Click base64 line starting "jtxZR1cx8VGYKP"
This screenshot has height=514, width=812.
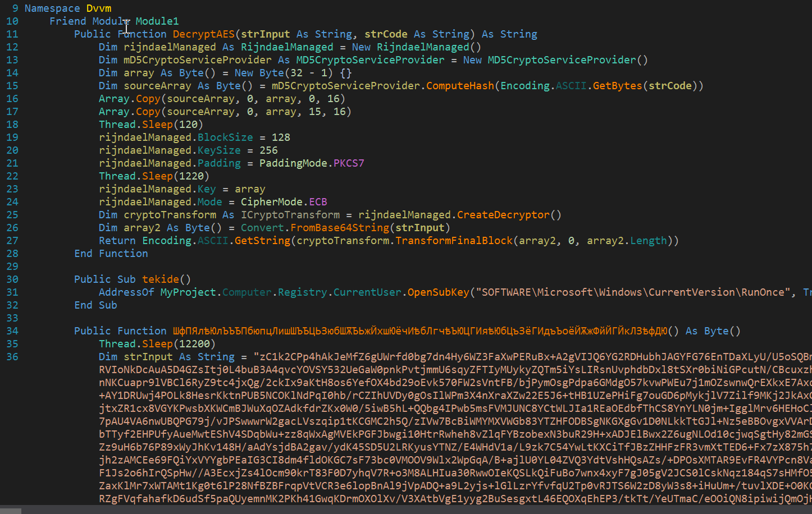455,409
